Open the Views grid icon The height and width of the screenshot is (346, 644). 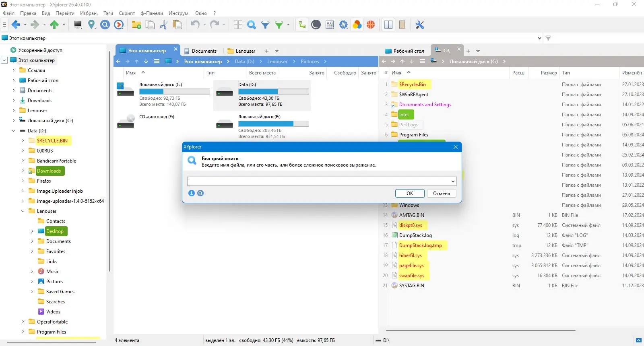238,25
